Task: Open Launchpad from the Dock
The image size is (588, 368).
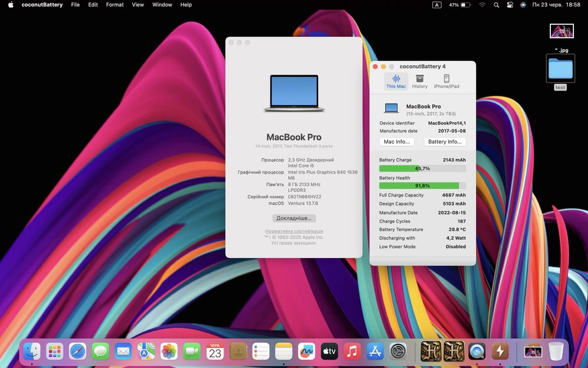Action: (55, 352)
